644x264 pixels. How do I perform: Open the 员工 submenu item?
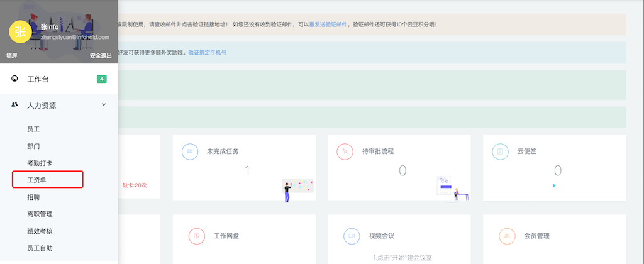click(x=33, y=129)
